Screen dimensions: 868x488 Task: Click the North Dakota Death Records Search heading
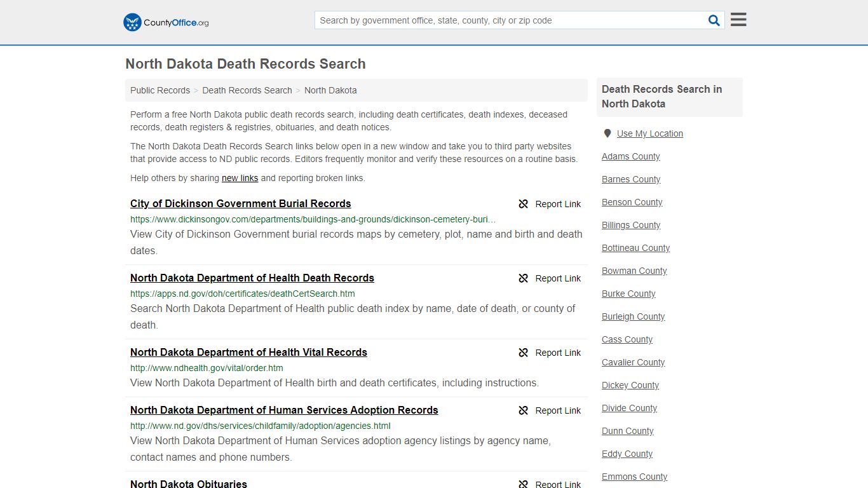(245, 64)
